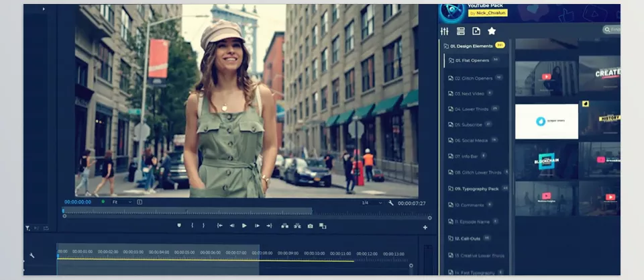Click the Mark In bracket button
The width and height of the screenshot is (644, 280).
193,226
